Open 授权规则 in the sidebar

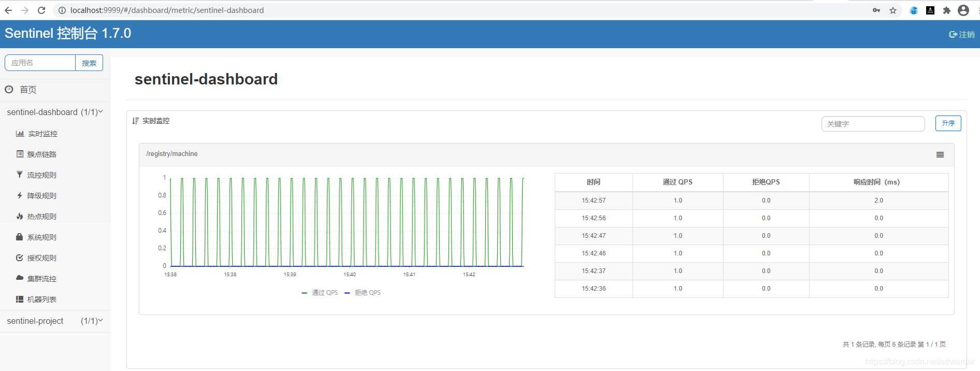42,258
